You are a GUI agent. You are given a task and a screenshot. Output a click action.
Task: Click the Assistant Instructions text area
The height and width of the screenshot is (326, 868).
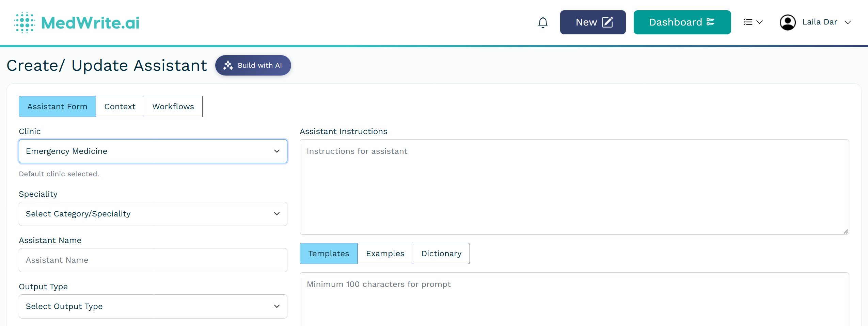coord(574,187)
